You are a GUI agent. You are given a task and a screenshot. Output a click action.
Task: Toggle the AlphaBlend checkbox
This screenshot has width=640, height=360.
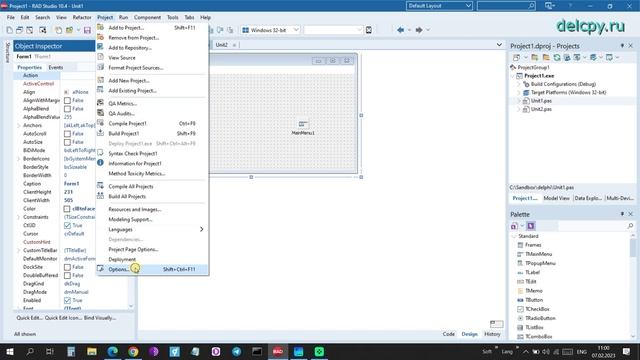[67, 109]
